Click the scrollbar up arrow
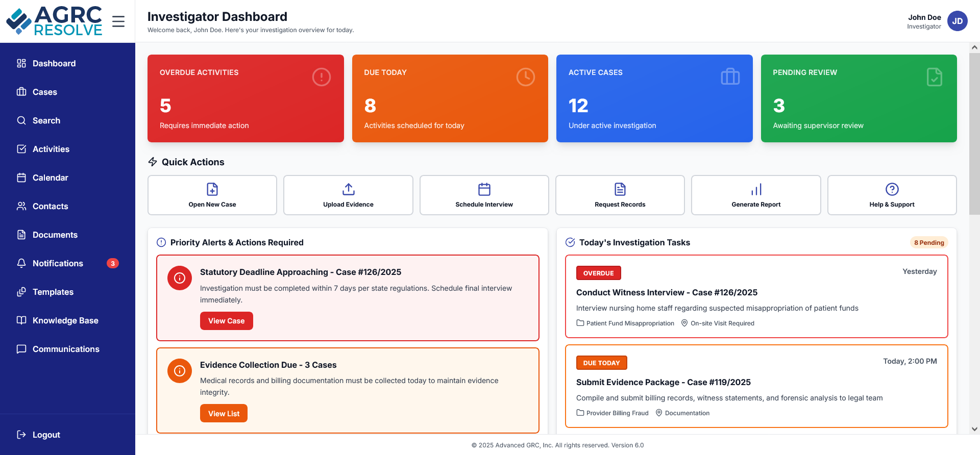 (974, 47)
